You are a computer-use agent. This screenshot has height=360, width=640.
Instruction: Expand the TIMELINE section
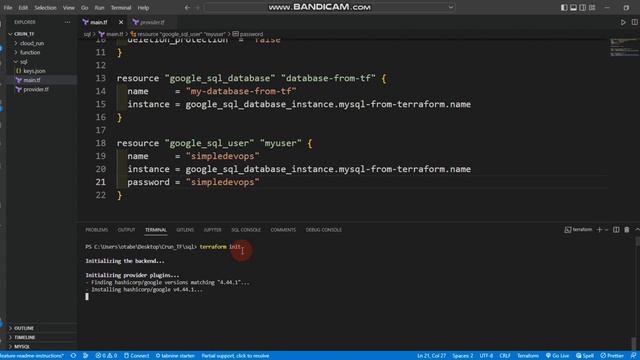tap(24, 337)
